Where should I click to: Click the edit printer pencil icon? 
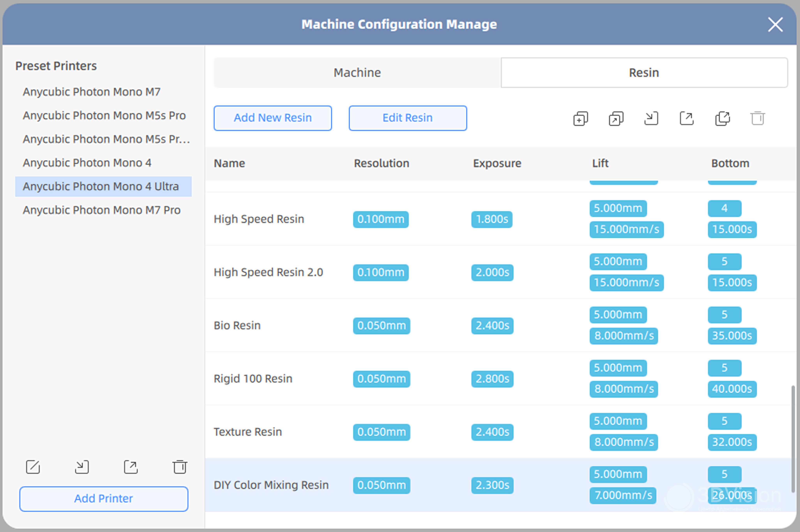click(33, 467)
